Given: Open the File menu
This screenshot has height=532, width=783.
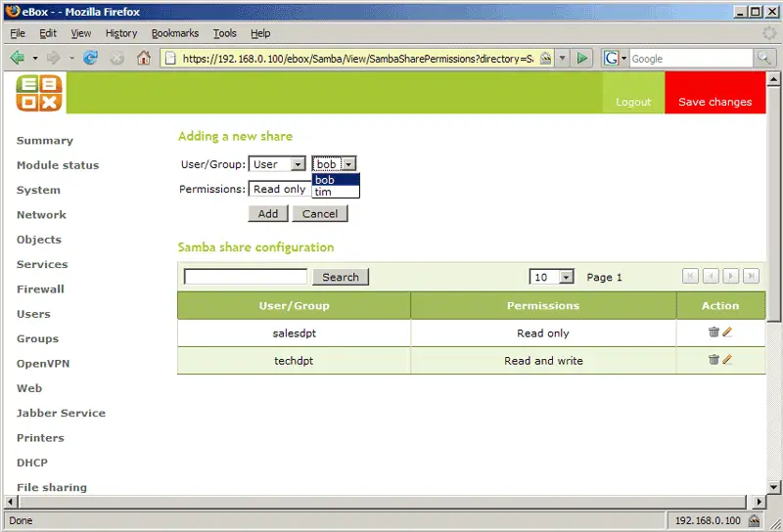Looking at the screenshot, I should 18,33.
